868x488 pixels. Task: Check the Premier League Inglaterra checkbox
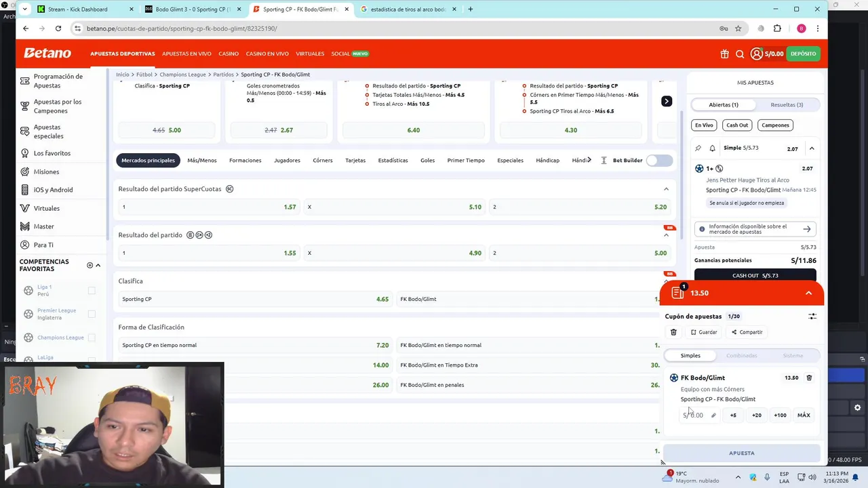point(92,314)
